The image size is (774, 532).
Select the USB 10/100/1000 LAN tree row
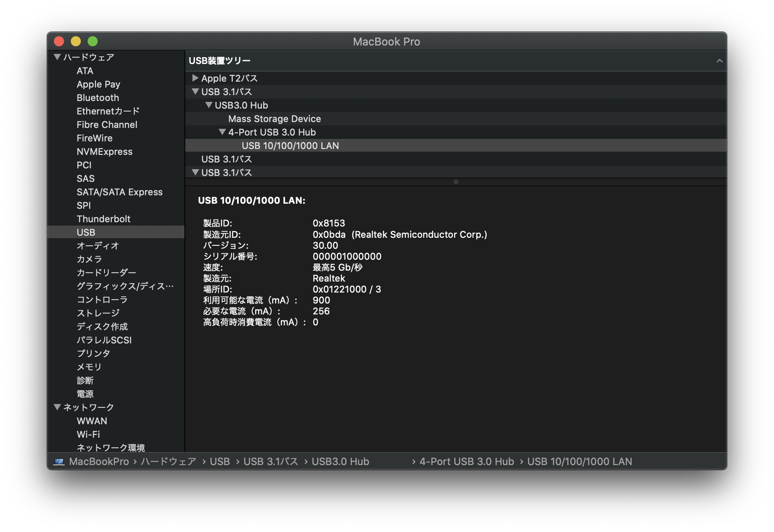(x=290, y=146)
